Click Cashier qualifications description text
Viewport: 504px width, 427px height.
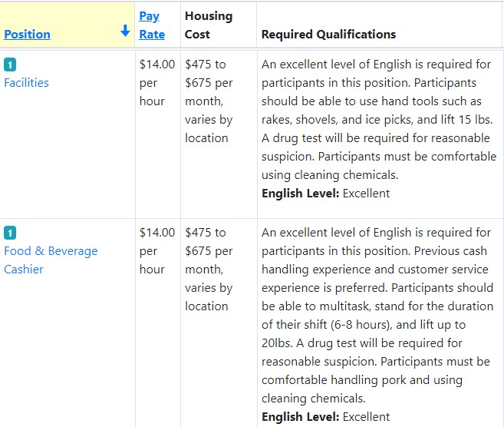377,316
